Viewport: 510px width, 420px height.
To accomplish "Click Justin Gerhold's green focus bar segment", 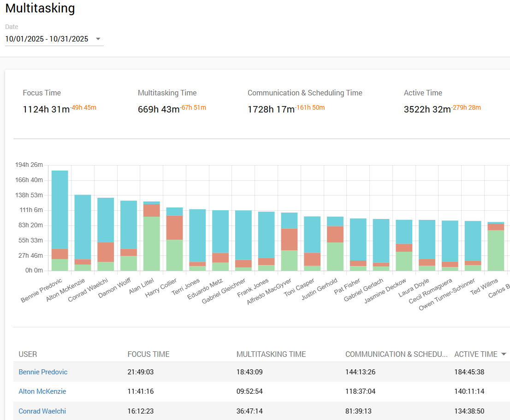I will click(x=335, y=256).
